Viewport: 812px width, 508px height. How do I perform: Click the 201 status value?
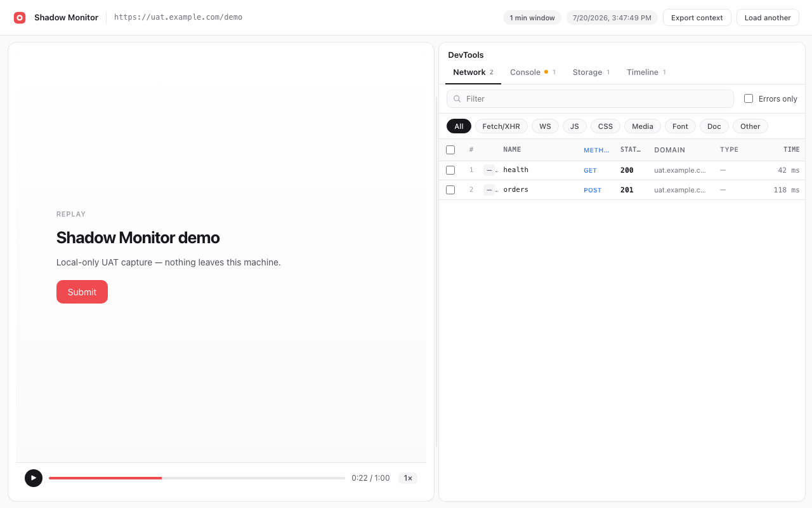[x=627, y=190]
